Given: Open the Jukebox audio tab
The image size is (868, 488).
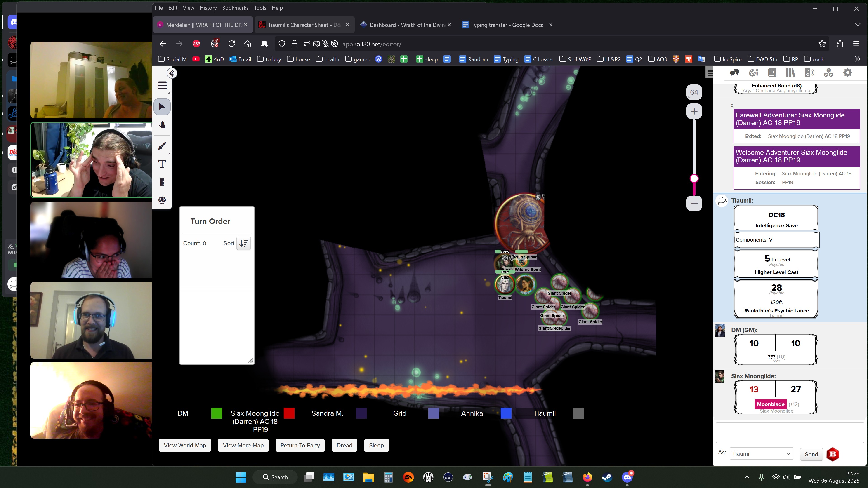Looking at the screenshot, I should [809, 72].
